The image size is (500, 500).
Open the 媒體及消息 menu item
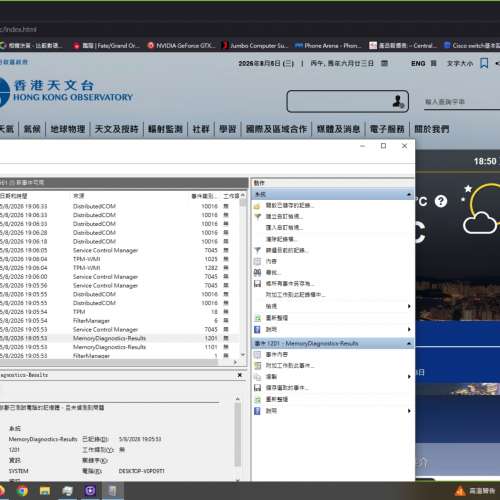338,129
